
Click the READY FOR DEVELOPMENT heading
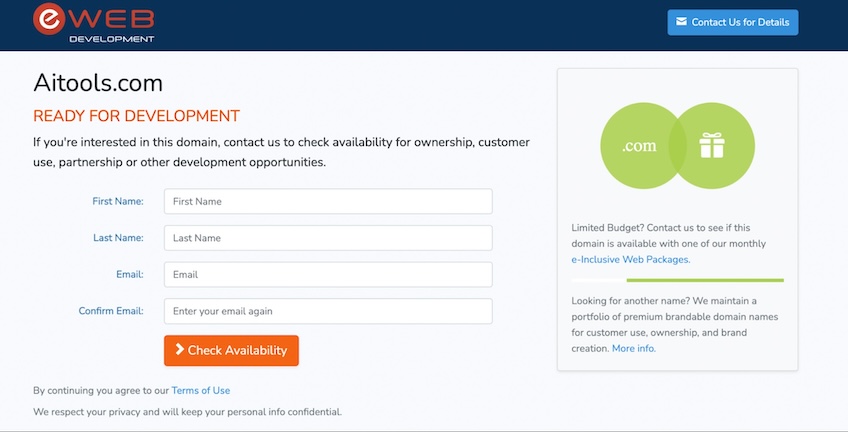click(x=136, y=116)
